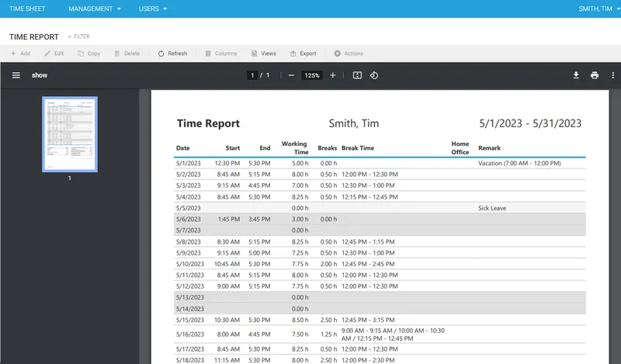The height and width of the screenshot is (364, 621).
Task: Click the 12:45 PM - 2:45 PM break time
Action: tap(368, 264)
